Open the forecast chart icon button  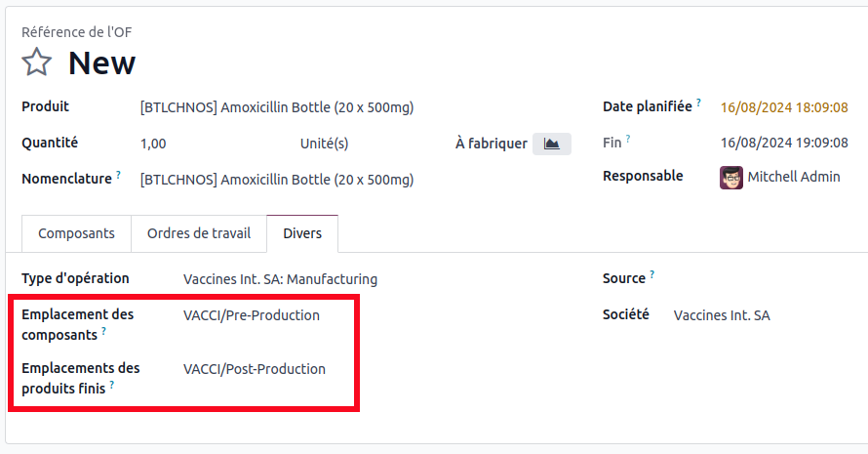552,144
